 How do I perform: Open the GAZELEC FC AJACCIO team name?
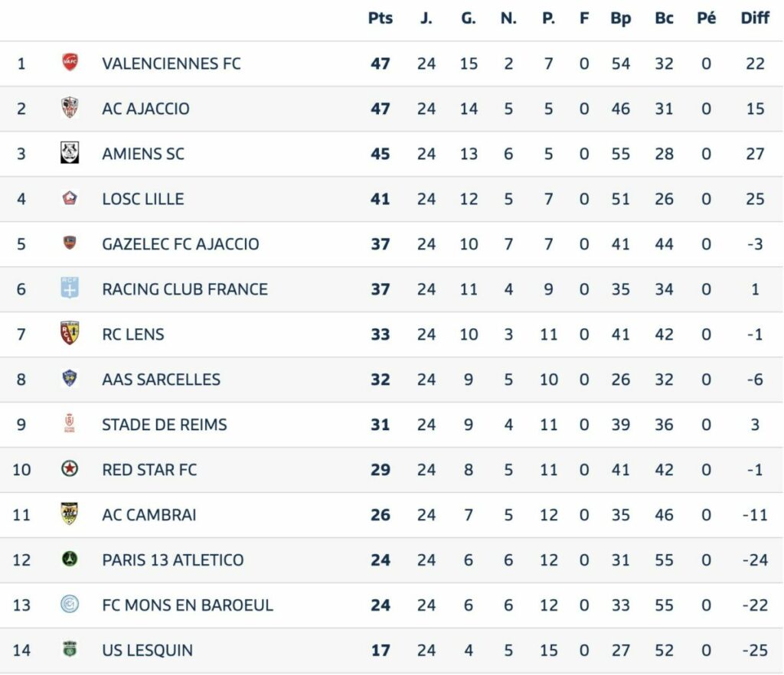pyautogui.click(x=181, y=244)
